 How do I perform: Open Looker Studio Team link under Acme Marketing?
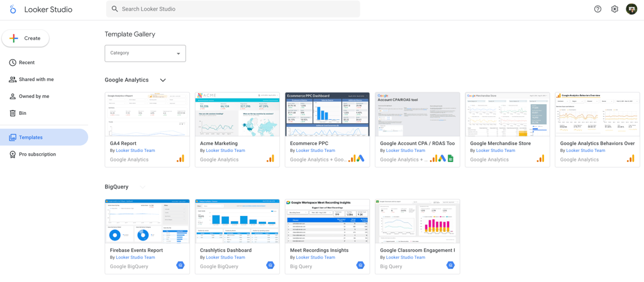pyautogui.click(x=225, y=151)
